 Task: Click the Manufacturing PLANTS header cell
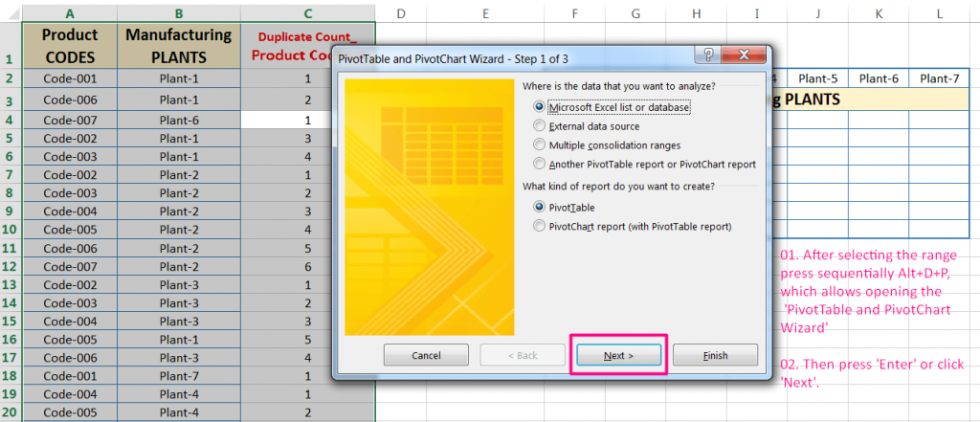178,45
